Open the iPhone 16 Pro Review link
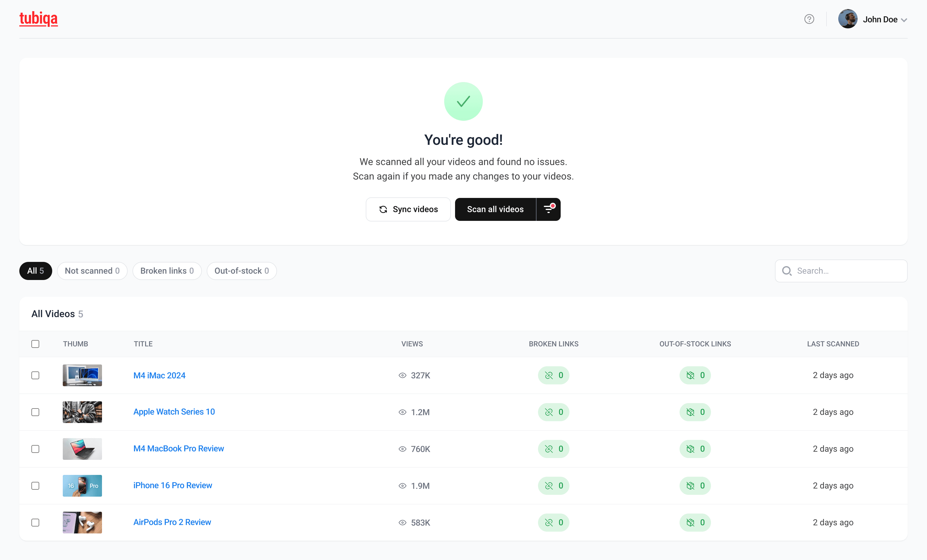 (173, 485)
